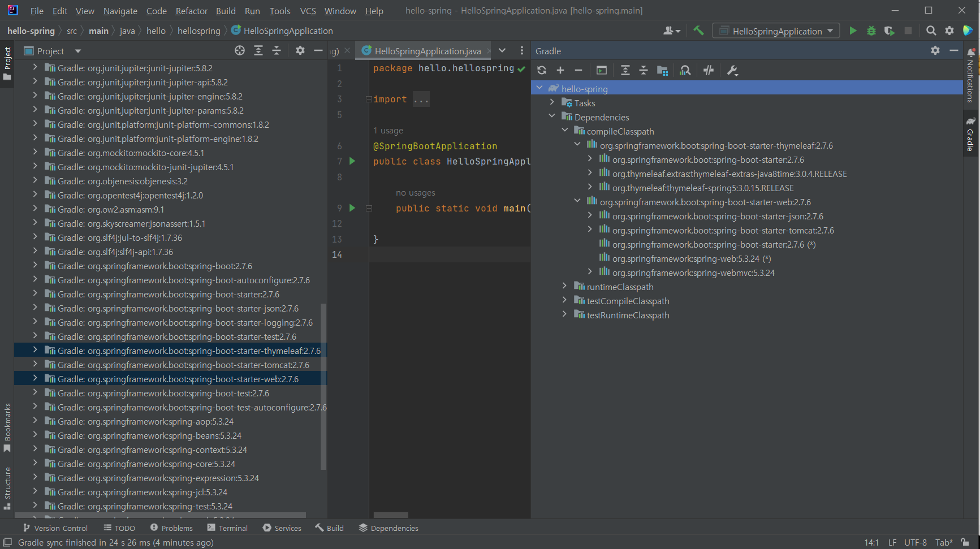Screen dimensions: 980x549
Task: Collapse the compileClasspath node
Action: coord(564,131)
